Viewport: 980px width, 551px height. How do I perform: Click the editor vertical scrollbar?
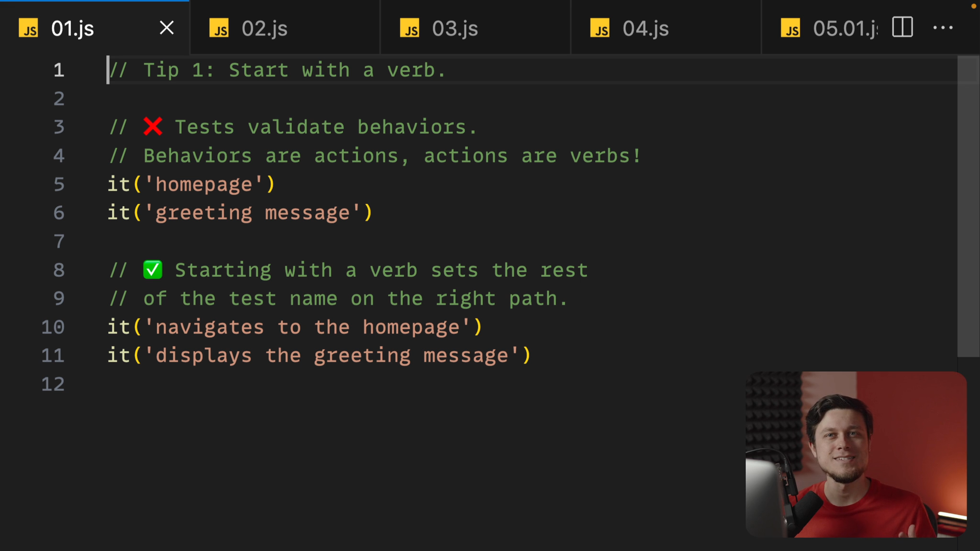tap(968, 206)
